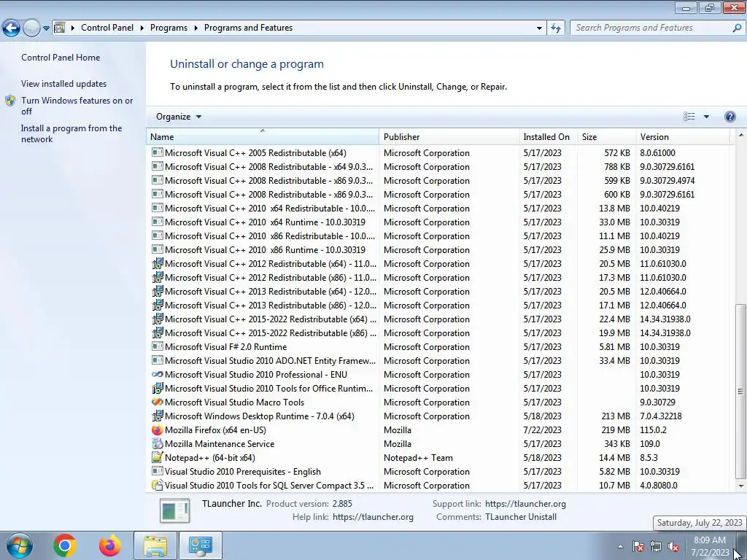This screenshot has height=560, width=747.
Task: Select Visual C++ 2012 Redistributable (x64) icon
Action: point(157,263)
